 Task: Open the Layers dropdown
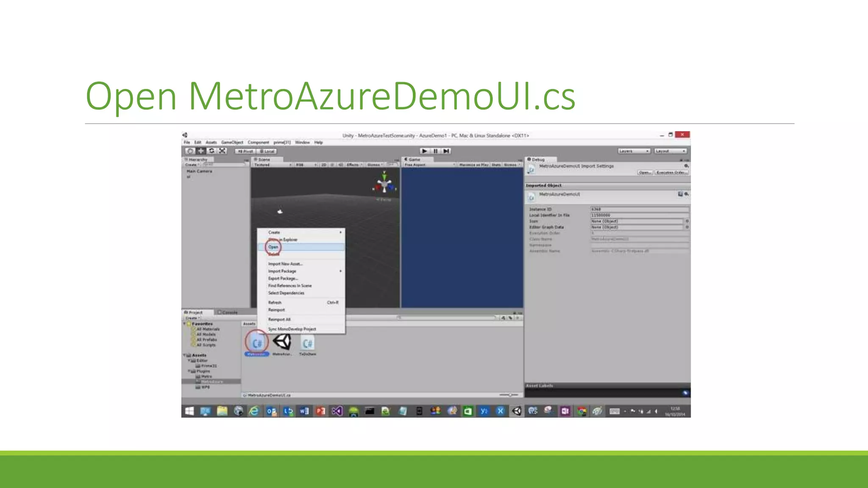[634, 151]
